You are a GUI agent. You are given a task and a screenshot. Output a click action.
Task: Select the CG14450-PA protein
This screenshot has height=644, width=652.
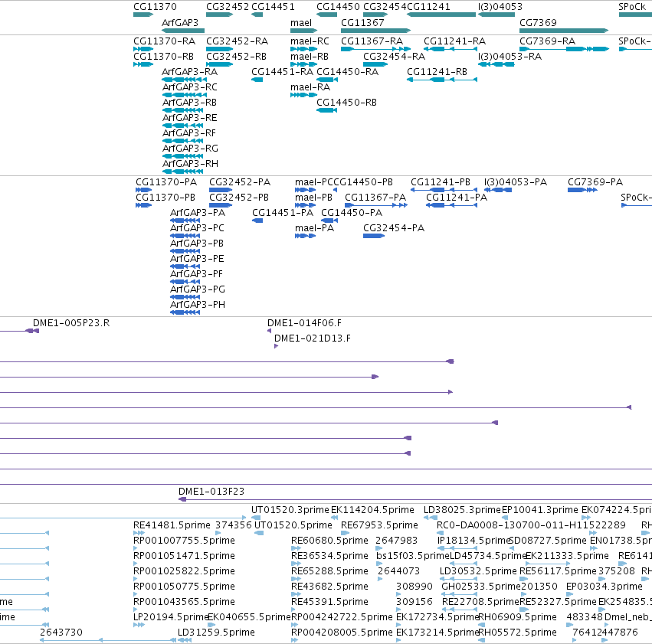click(329, 221)
